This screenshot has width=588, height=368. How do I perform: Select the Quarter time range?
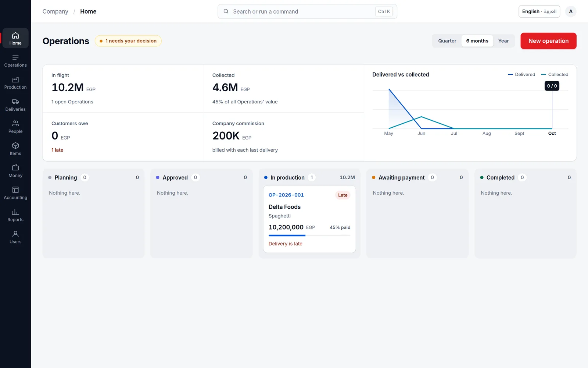pos(447,41)
